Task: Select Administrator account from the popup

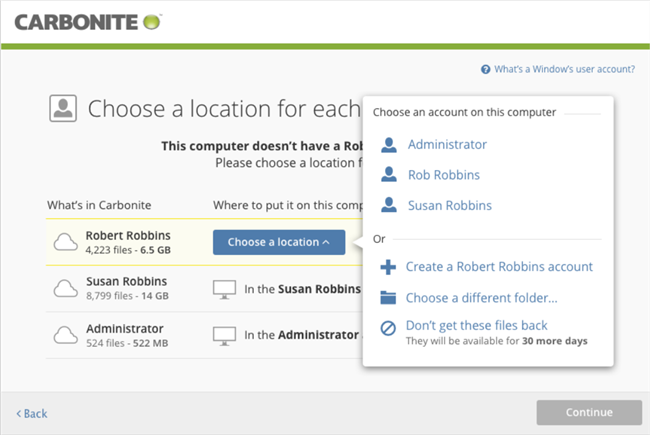Action: 447,145
